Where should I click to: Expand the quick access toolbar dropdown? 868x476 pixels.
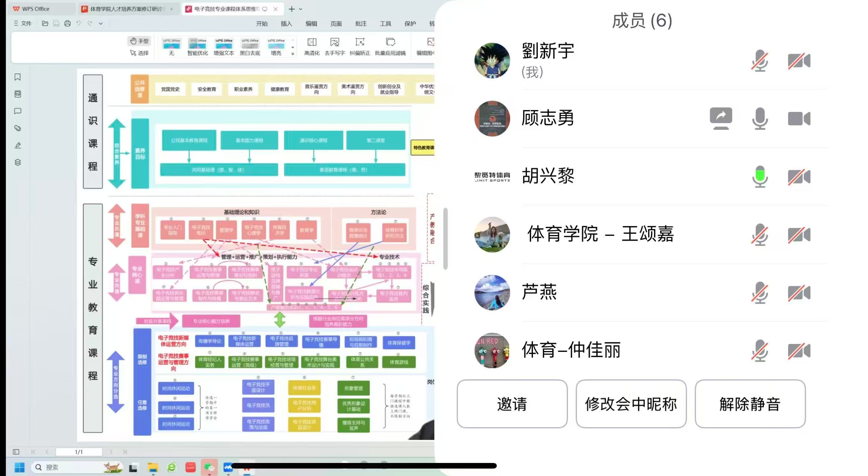101,24
